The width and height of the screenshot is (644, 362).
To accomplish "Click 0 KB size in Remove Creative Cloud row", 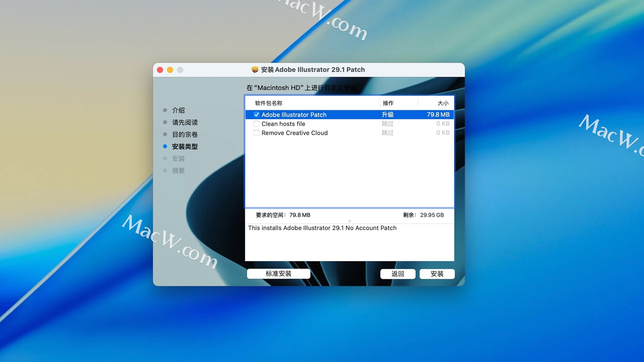I will coord(443,133).
